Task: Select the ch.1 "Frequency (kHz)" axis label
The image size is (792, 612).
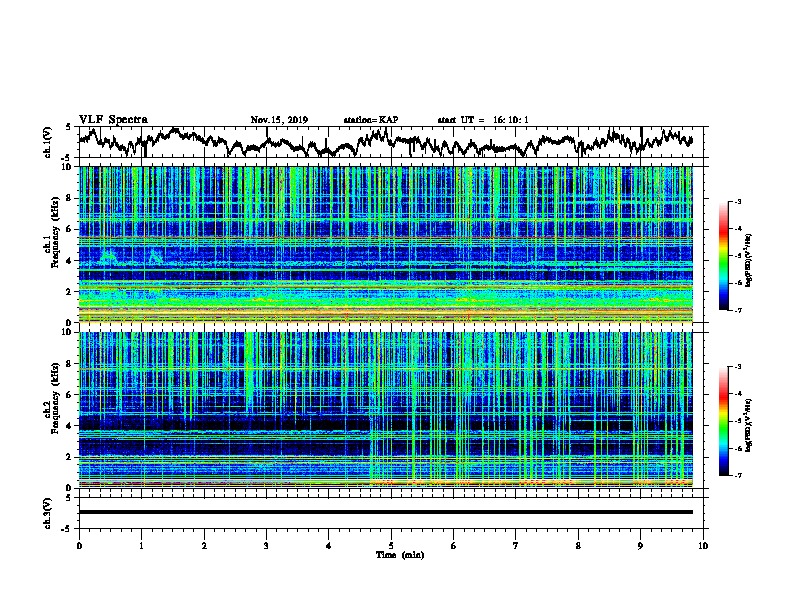Action: click(55, 232)
